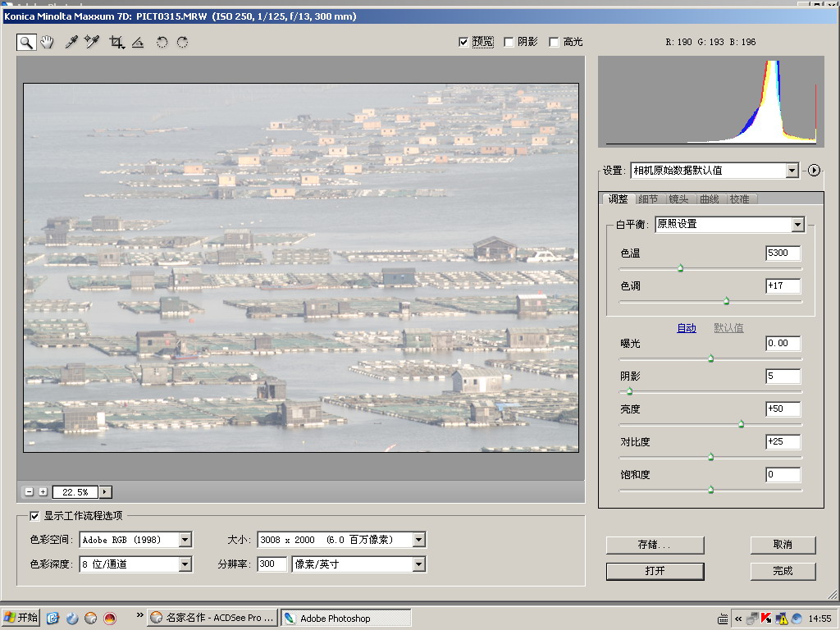The image size is (840, 630).
Task: Click the 色调 tint slider handle
Action: pos(727,300)
